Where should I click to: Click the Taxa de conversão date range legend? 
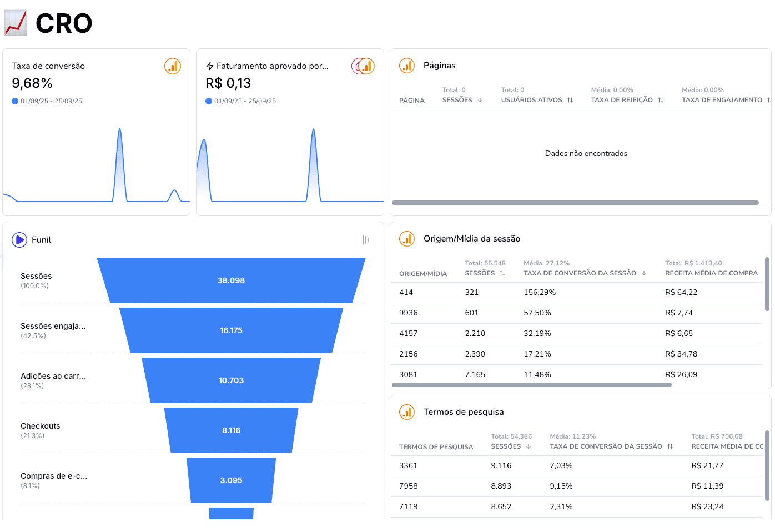tap(47, 101)
